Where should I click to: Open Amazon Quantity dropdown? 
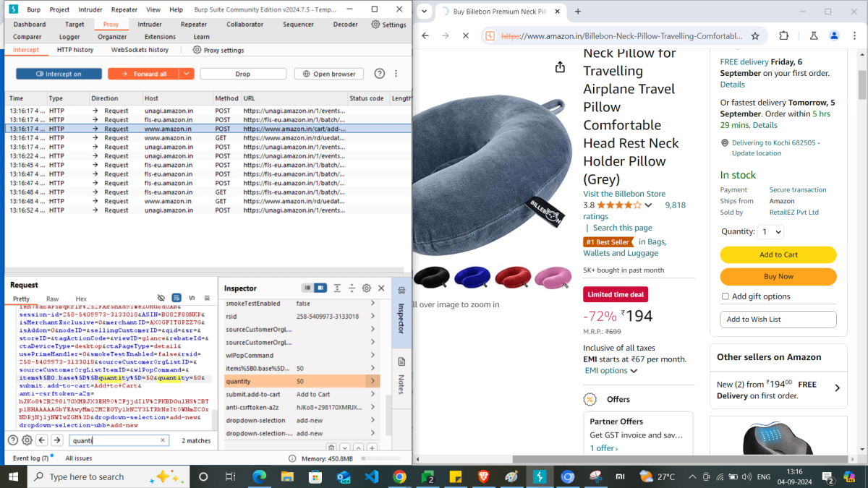tap(770, 232)
